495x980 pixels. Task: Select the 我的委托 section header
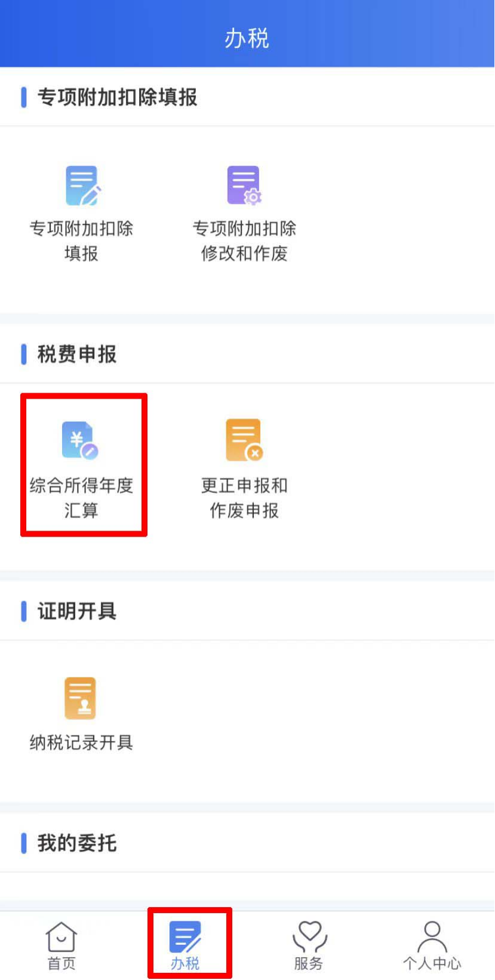pyautogui.click(x=77, y=843)
